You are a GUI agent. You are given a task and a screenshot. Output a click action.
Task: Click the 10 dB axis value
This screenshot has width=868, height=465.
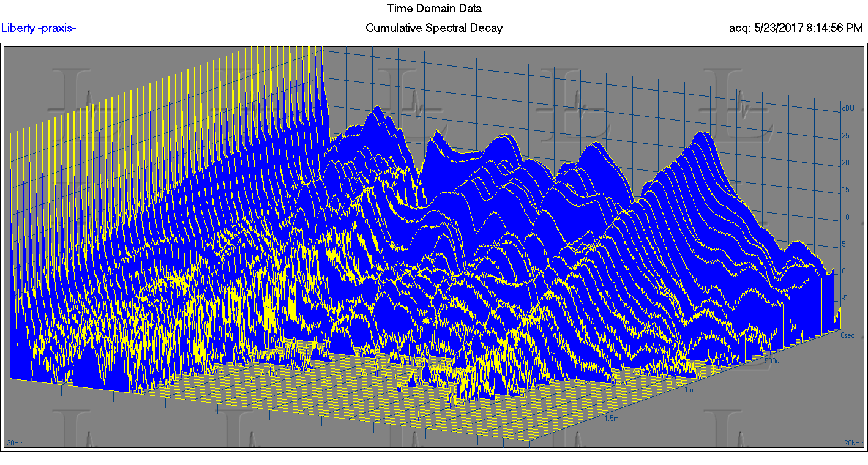click(845, 217)
